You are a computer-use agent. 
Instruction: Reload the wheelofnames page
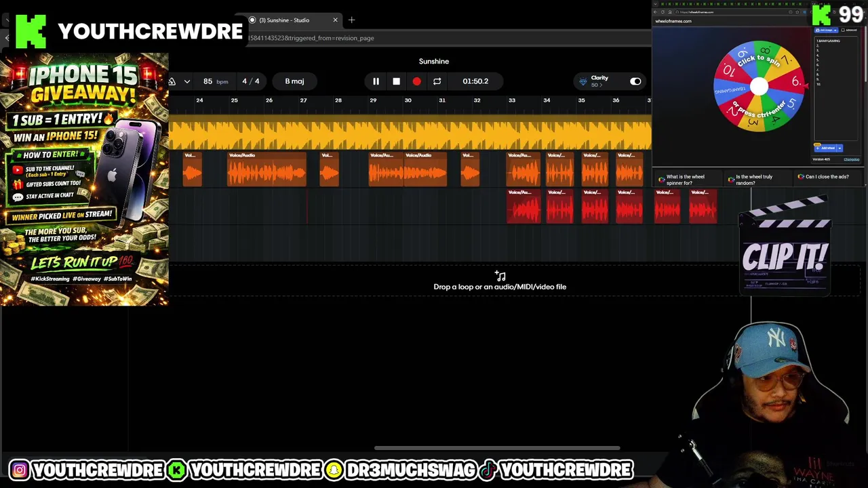pos(663,12)
